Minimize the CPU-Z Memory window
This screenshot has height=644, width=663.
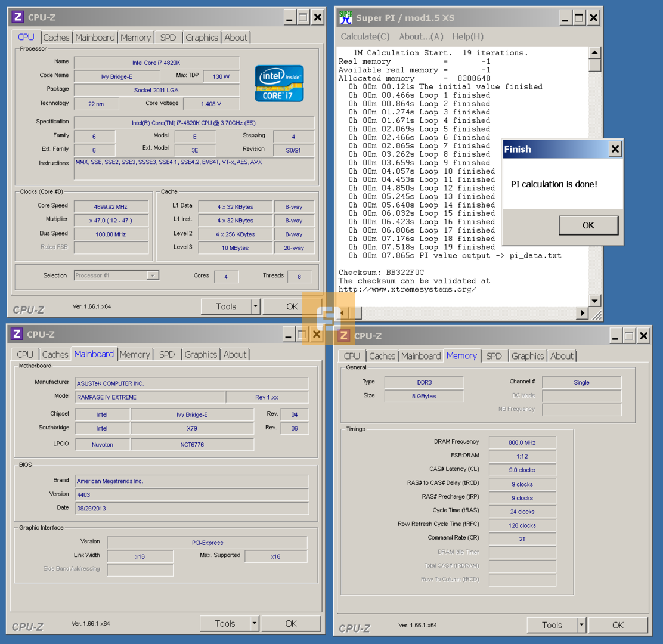614,336
